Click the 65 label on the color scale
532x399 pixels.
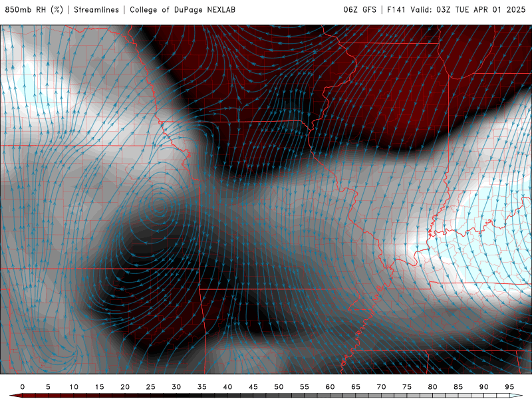pyautogui.click(x=356, y=387)
